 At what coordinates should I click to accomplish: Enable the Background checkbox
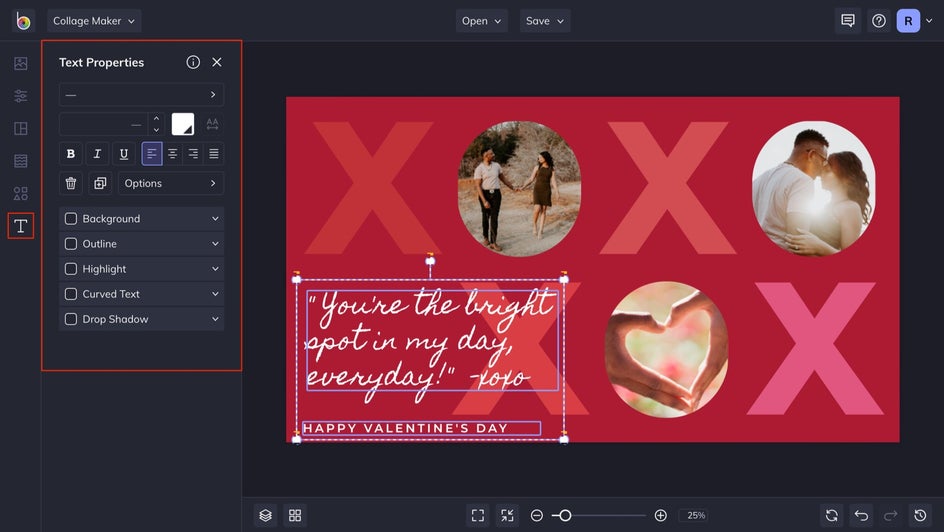pyautogui.click(x=70, y=218)
